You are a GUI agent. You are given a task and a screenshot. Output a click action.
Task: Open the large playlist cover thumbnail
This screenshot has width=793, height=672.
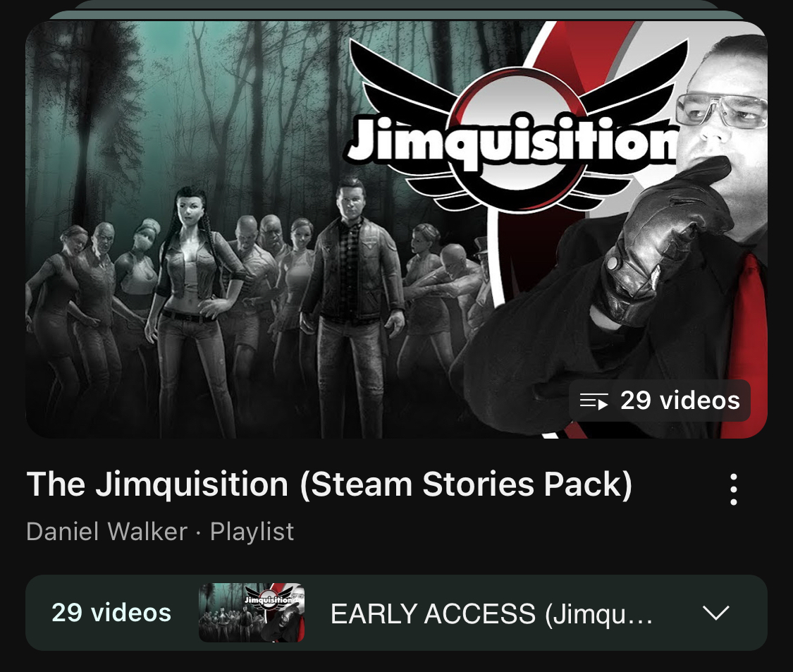(396, 230)
